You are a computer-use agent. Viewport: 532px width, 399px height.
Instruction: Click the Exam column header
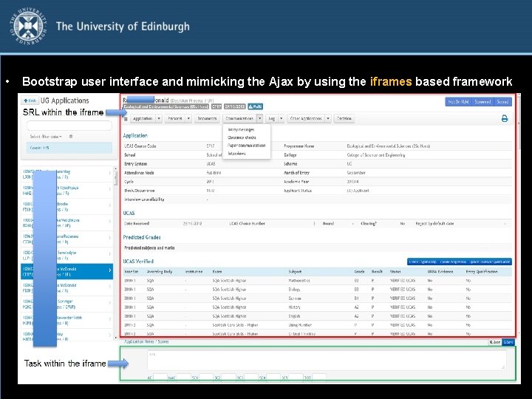[217, 272]
